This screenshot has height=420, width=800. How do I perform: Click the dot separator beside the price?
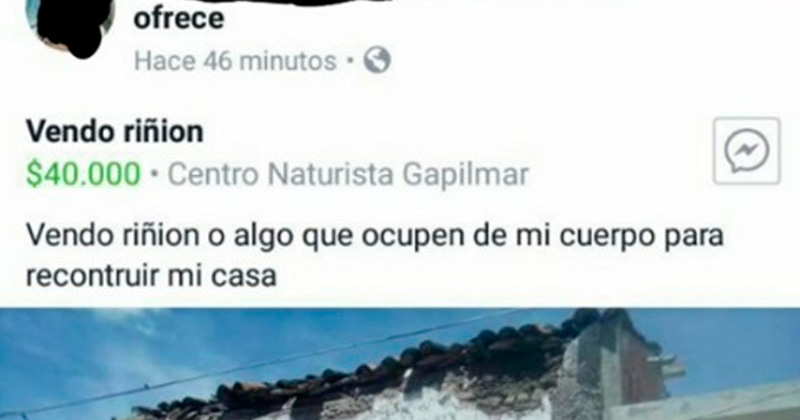[x=155, y=174]
